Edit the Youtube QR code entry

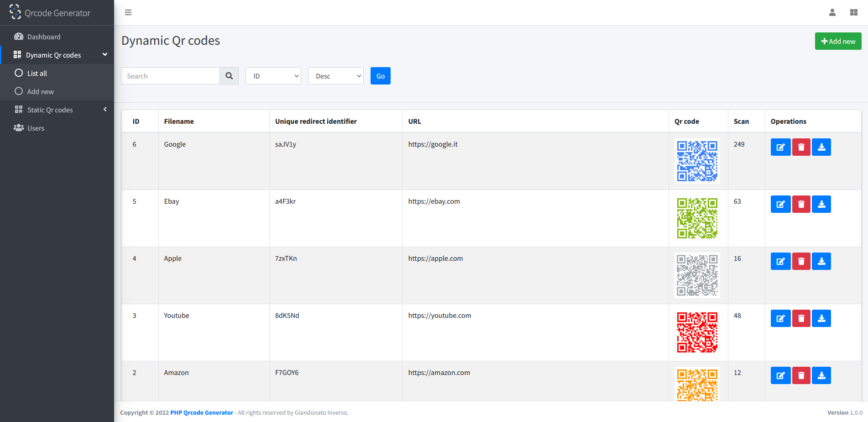(x=780, y=318)
